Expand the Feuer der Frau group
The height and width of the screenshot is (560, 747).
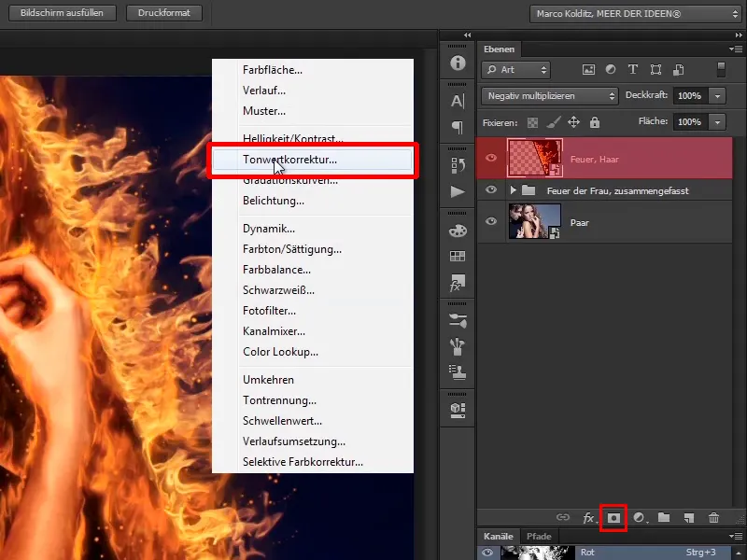pos(513,190)
